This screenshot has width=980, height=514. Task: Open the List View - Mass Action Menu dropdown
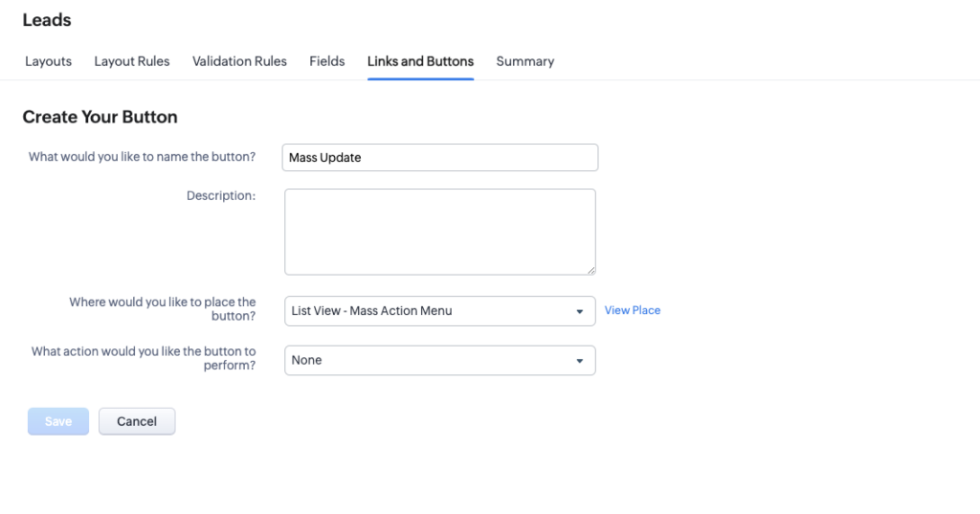[431, 311]
